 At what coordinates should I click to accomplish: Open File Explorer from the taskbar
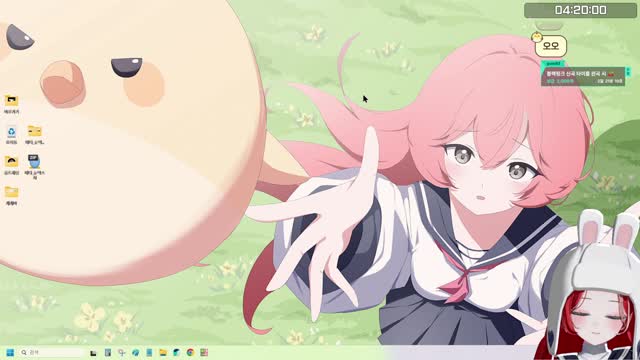click(x=163, y=353)
